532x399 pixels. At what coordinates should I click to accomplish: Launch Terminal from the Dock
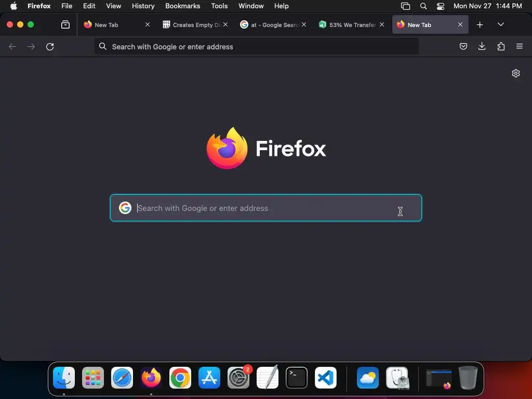(x=297, y=378)
